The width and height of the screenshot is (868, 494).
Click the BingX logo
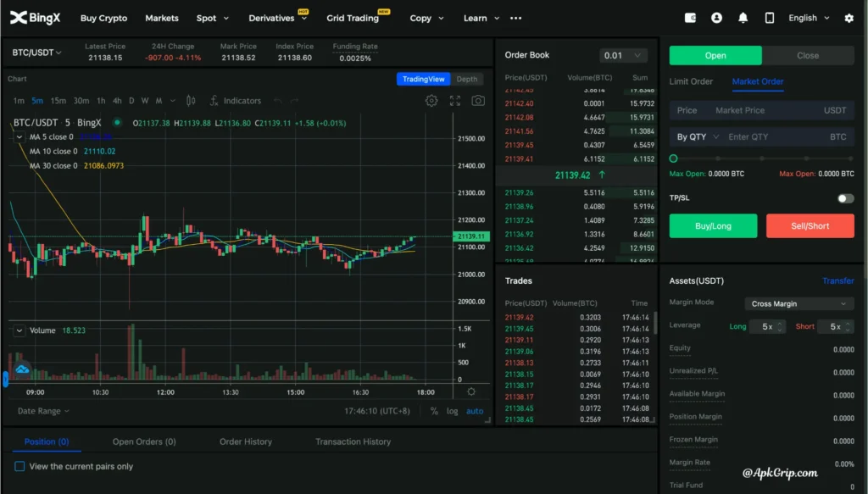pyautogui.click(x=35, y=18)
